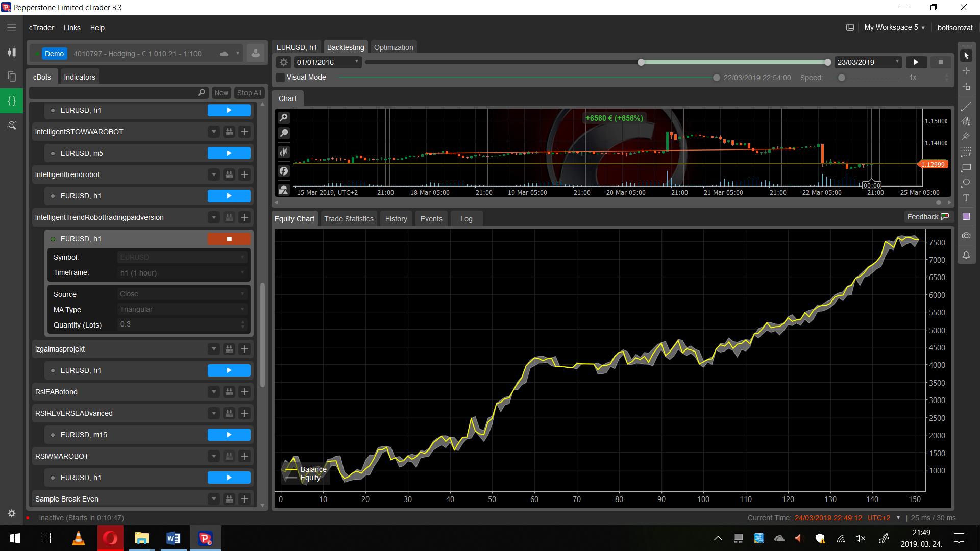Adjust the backtesting Speed slider handle
The image size is (980, 551).
842,78
